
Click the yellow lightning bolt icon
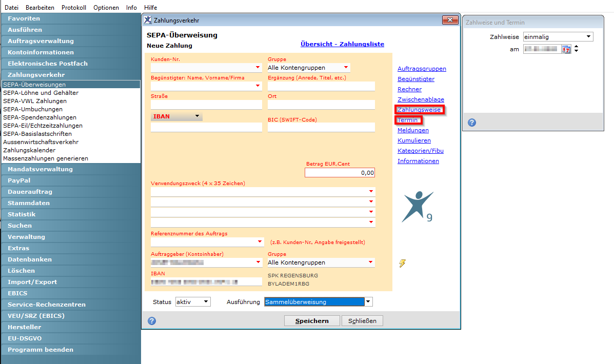pyautogui.click(x=402, y=264)
